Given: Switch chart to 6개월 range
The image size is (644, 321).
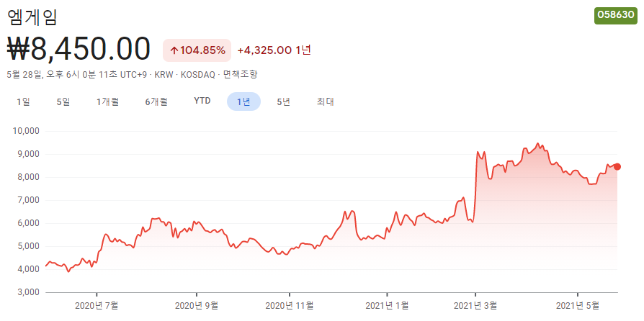Looking at the screenshot, I should click(x=156, y=101).
